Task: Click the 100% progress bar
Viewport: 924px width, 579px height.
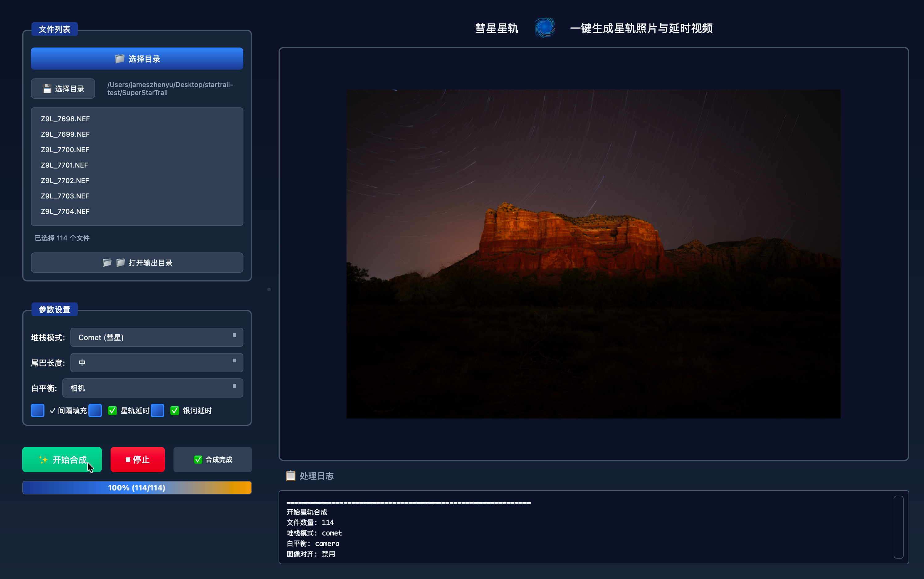Action: coord(137,487)
